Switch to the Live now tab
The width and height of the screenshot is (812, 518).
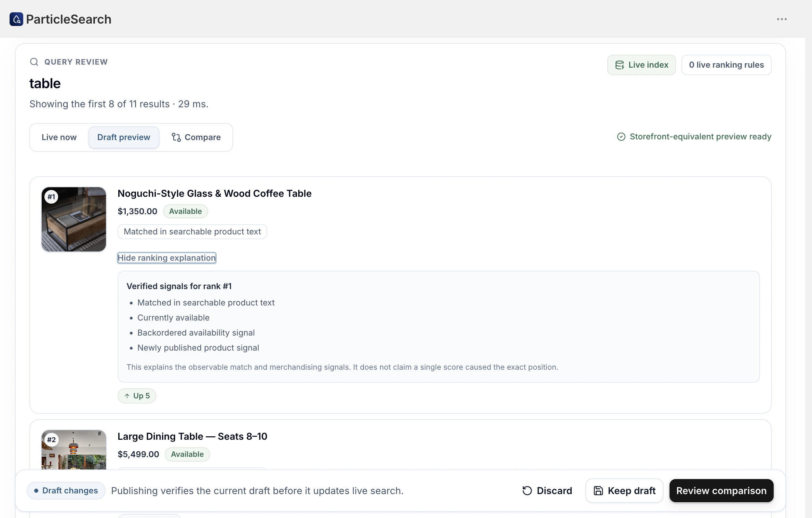pos(59,137)
